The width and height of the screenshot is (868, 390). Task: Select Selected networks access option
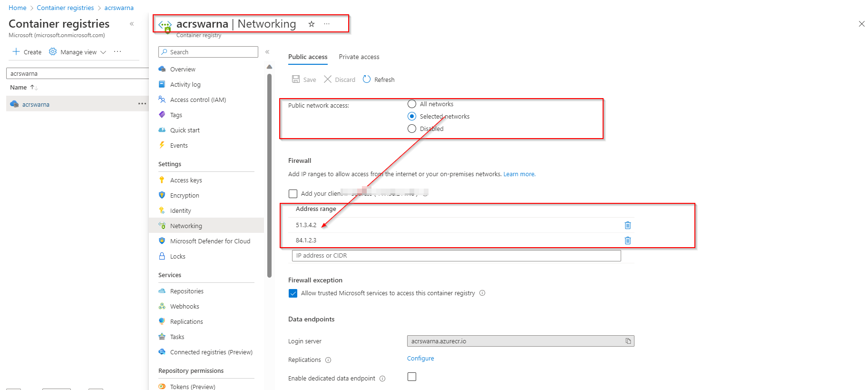coord(412,116)
